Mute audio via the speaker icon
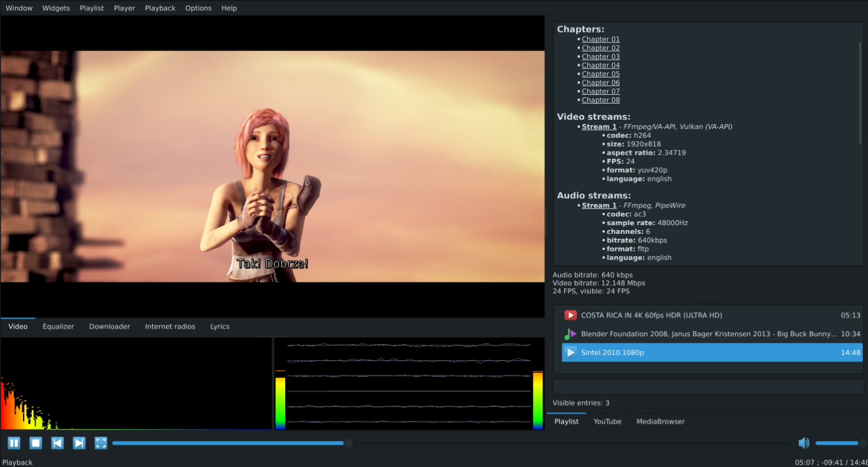Screen dimensions: 868x467 tap(804, 443)
